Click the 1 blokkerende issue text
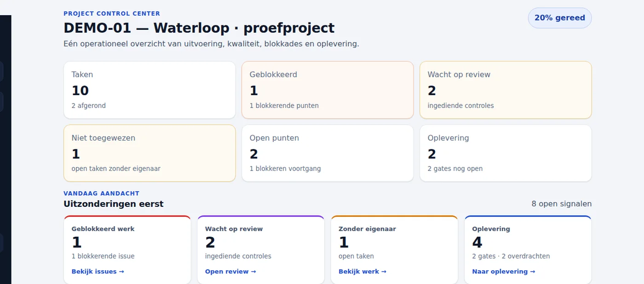The height and width of the screenshot is (284, 644). click(x=103, y=256)
